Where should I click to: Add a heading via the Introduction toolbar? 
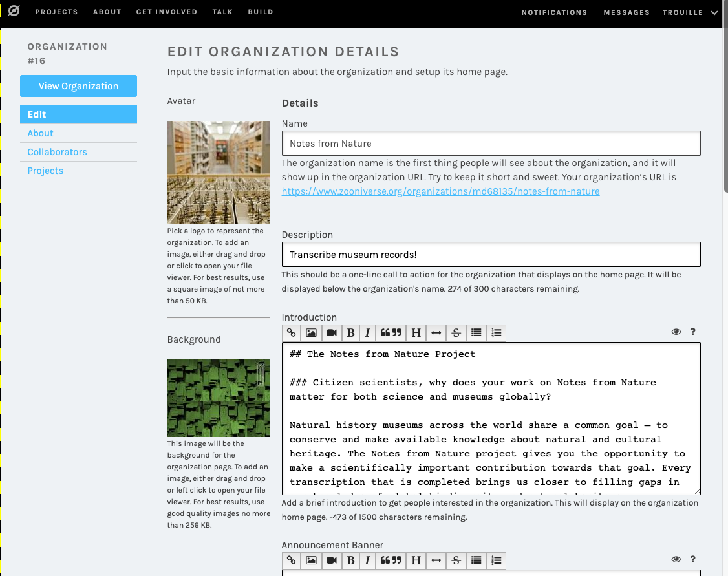tap(416, 332)
